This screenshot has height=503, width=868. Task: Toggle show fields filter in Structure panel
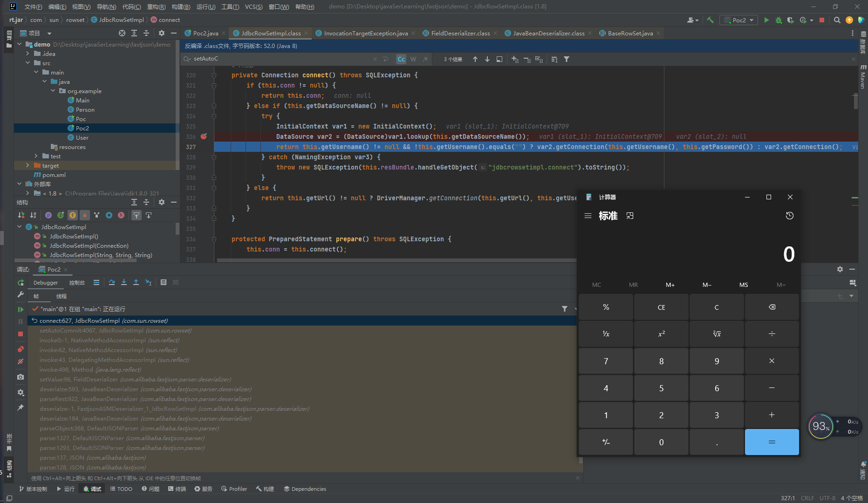pyautogui.click(x=73, y=215)
